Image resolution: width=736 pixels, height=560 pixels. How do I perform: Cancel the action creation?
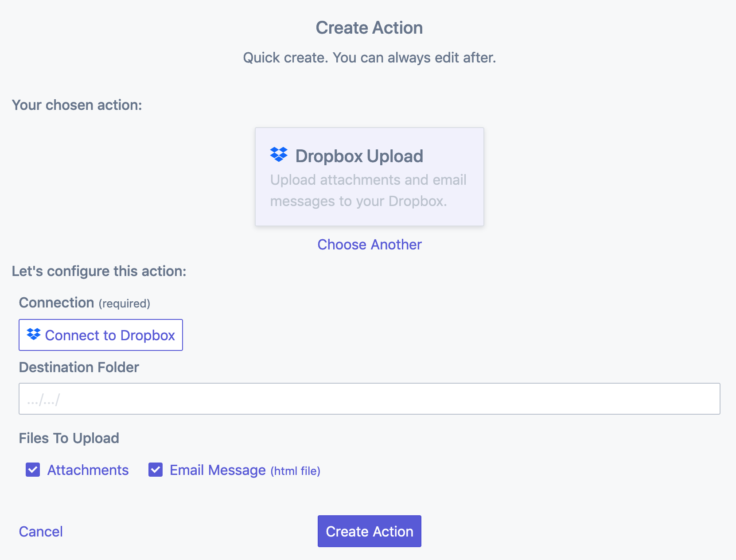pyautogui.click(x=41, y=532)
